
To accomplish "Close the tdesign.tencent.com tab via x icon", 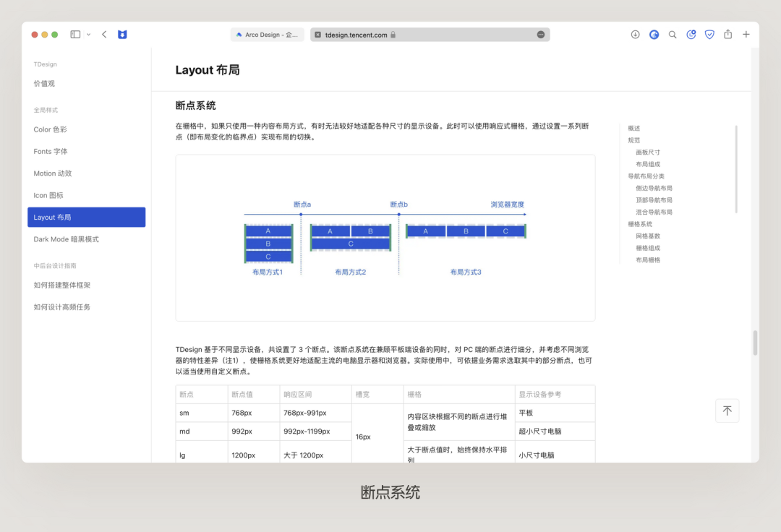I will (317, 35).
